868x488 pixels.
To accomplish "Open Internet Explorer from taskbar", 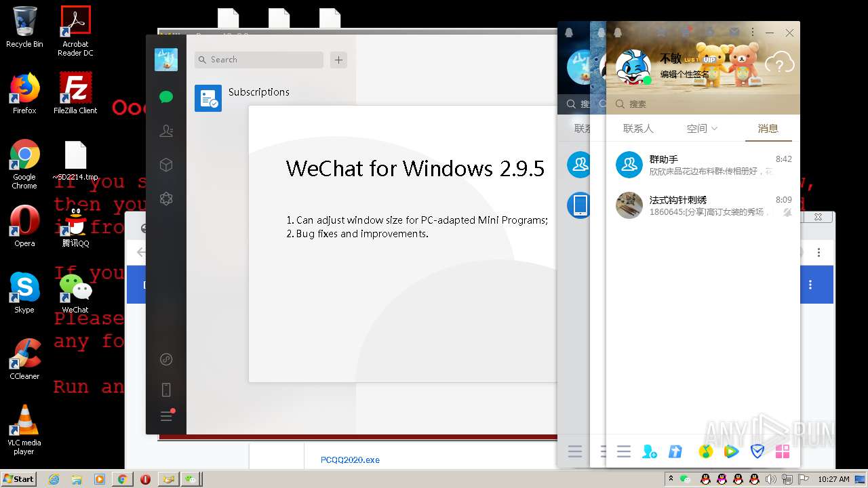I will [54, 479].
